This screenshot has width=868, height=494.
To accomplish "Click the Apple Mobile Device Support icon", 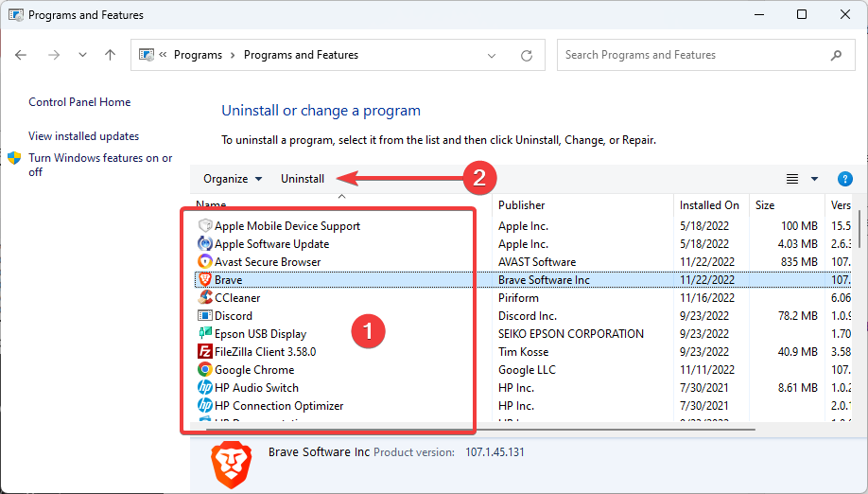I will click(x=205, y=225).
